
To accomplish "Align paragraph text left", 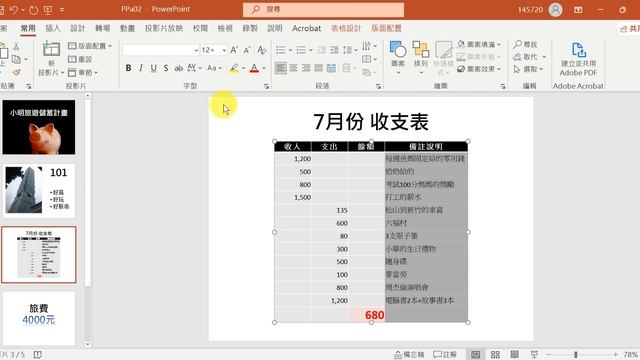I will (x=280, y=68).
